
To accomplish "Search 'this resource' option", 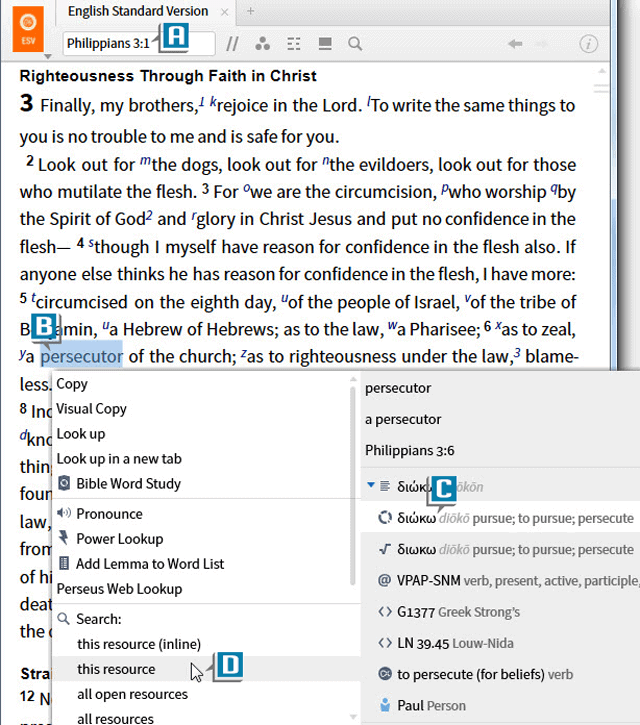I will tap(116, 669).
